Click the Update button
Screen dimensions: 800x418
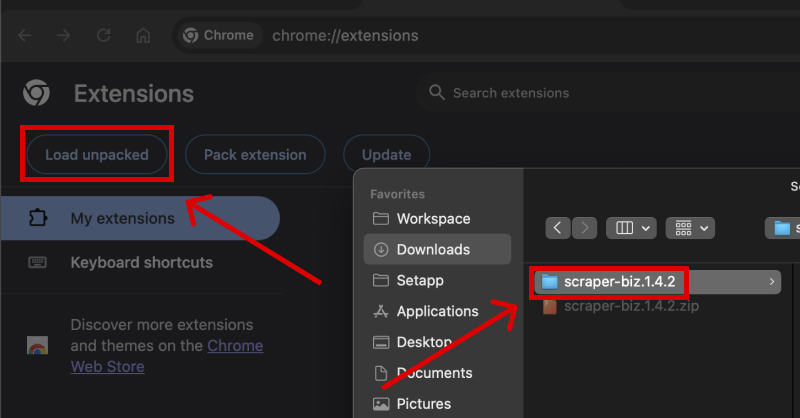386,155
